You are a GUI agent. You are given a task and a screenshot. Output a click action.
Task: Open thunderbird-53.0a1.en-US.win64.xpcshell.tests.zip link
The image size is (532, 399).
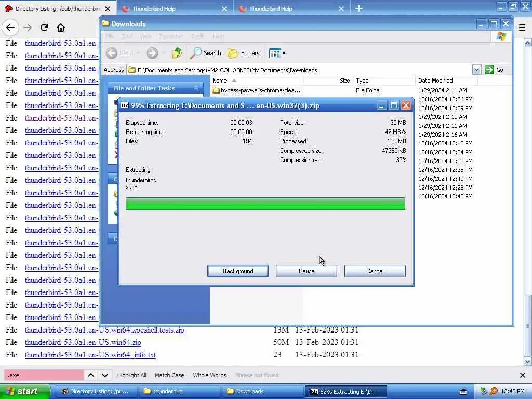click(104, 330)
